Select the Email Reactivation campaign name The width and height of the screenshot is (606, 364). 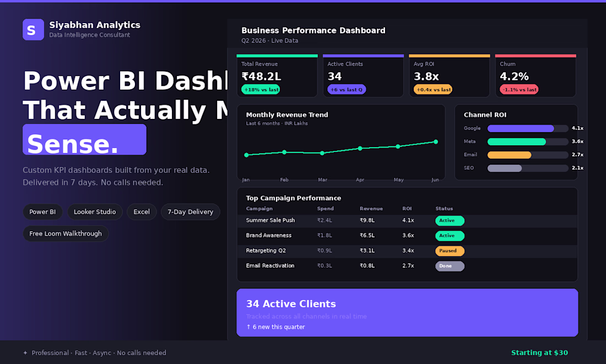coord(270,265)
